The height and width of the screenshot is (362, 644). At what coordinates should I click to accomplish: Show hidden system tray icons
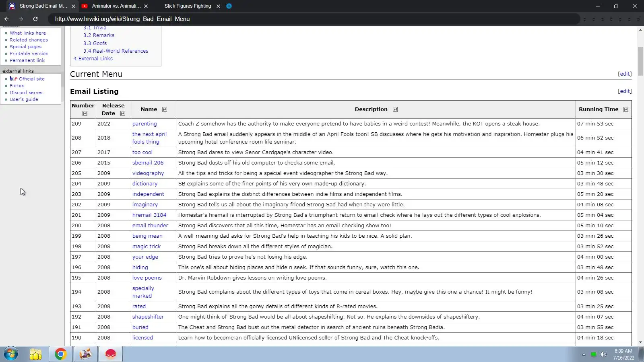point(584,354)
